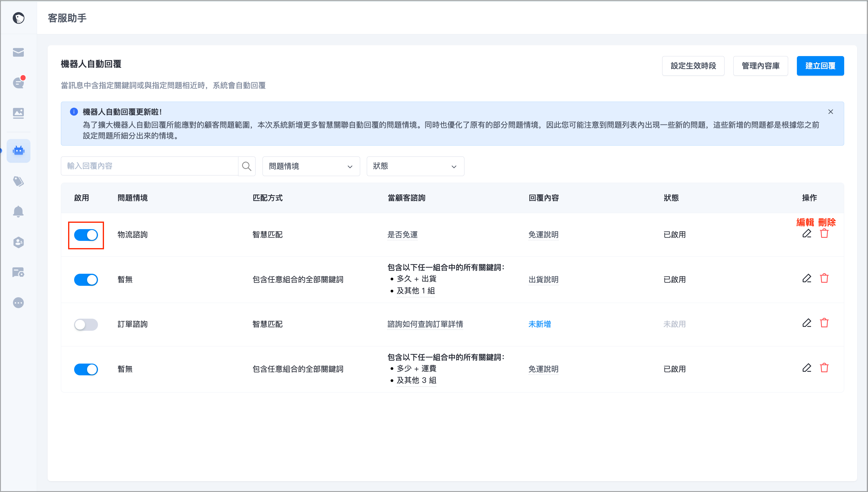The width and height of the screenshot is (868, 492).
Task: Open the 出貨說明 reply content link
Action: click(x=543, y=280)
